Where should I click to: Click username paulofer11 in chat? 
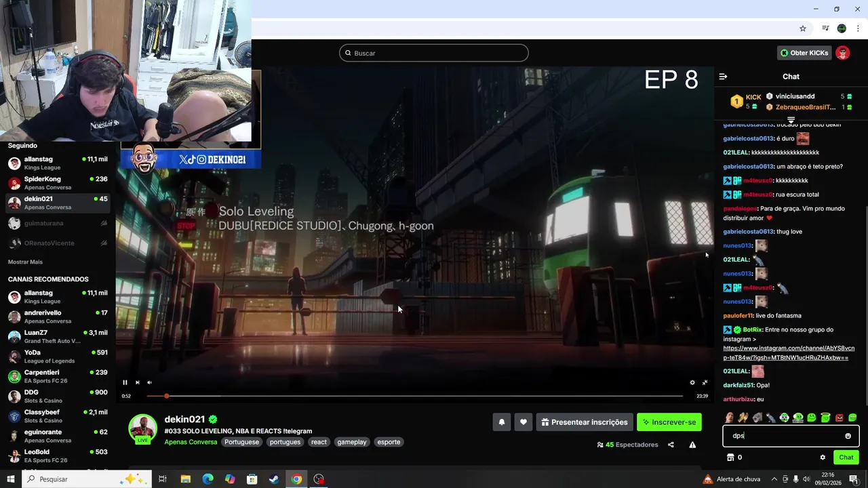tap(738, 315)
